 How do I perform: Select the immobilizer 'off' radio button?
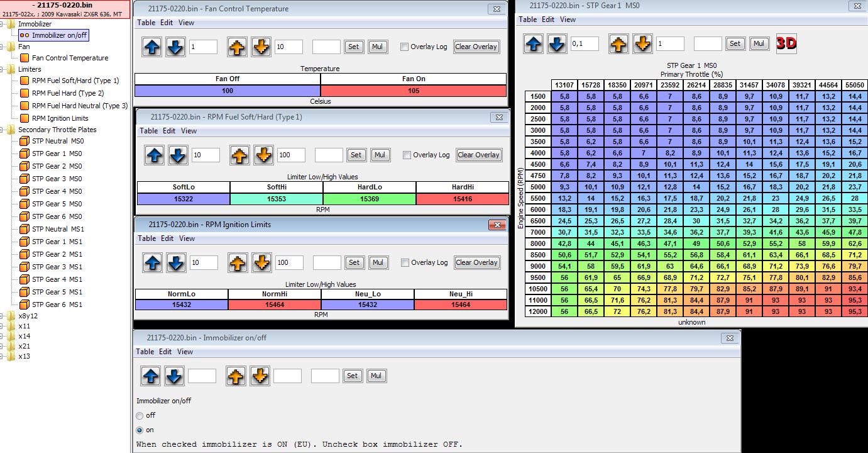click(x=140, y=415)
